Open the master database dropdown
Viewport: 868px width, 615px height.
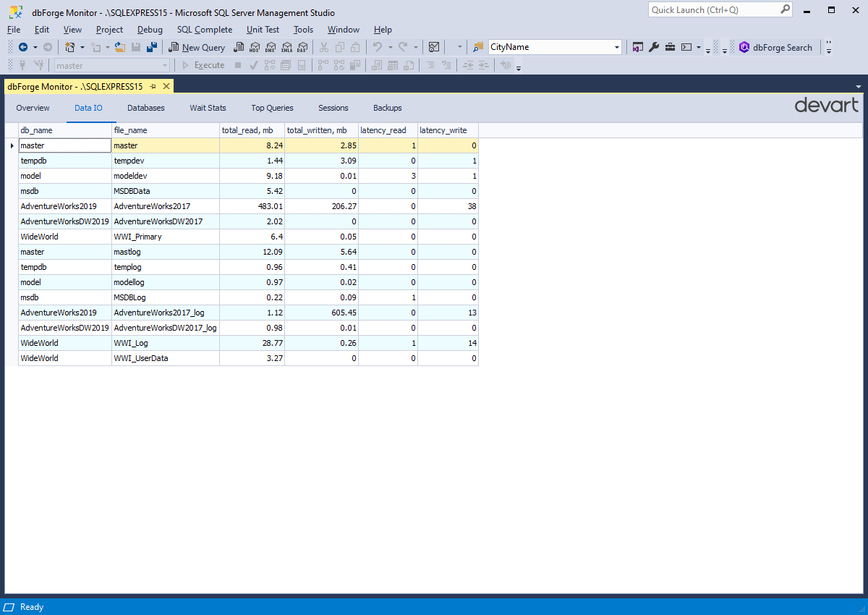(165, 65)
